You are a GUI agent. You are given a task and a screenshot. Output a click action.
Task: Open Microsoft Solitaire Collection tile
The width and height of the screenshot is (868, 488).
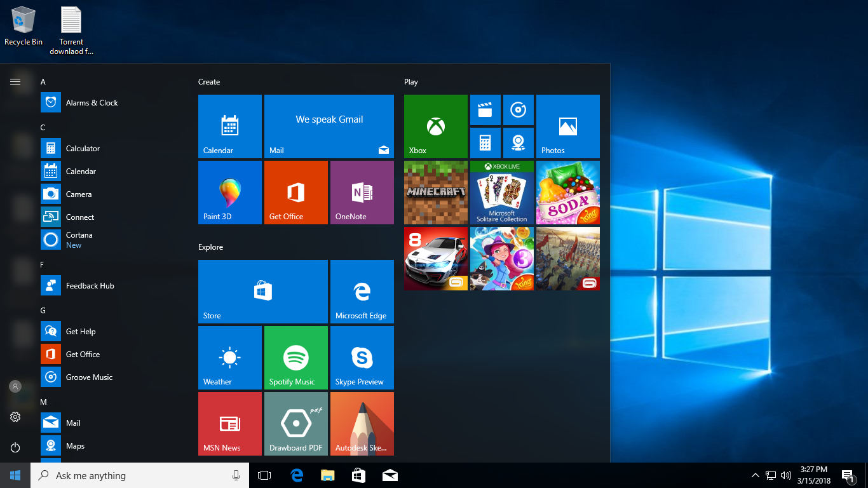click(502, 193)
